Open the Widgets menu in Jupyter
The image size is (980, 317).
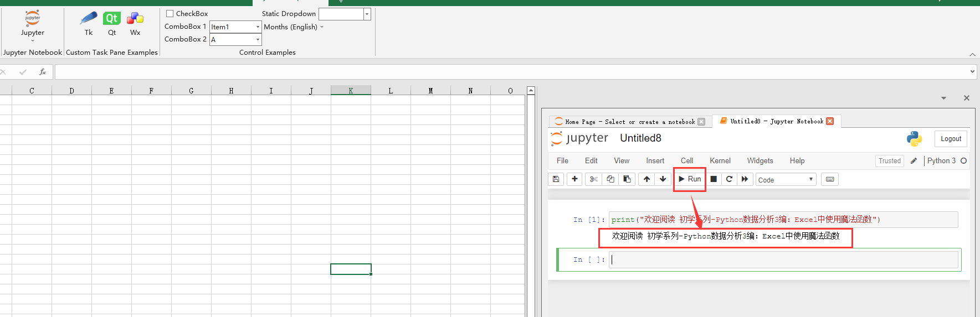click(x=760, y=161)
